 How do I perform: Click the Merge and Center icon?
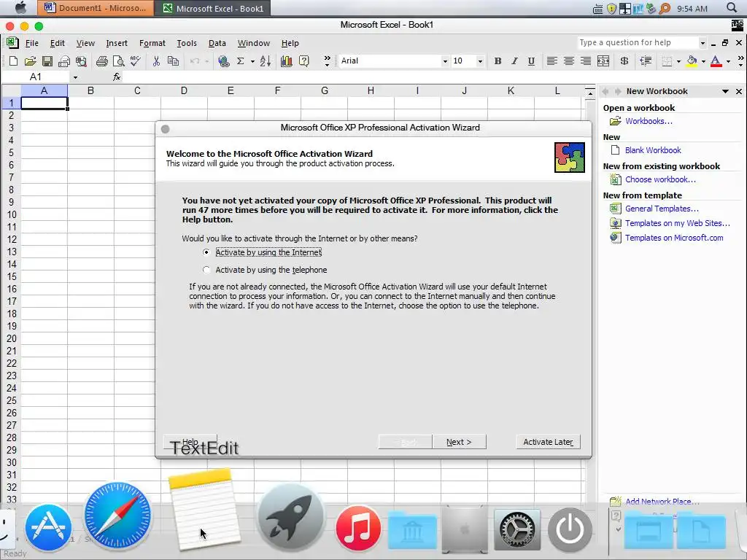603,61
